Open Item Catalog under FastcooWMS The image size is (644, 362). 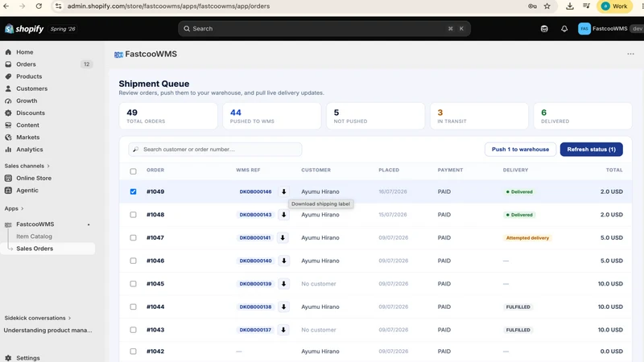[34, 237]
